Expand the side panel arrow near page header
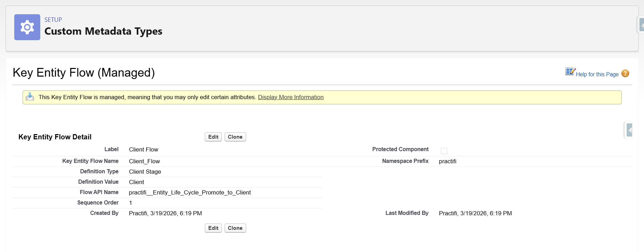Image resolution: width=644 pixels, height=252 pixels. [642, 25]
